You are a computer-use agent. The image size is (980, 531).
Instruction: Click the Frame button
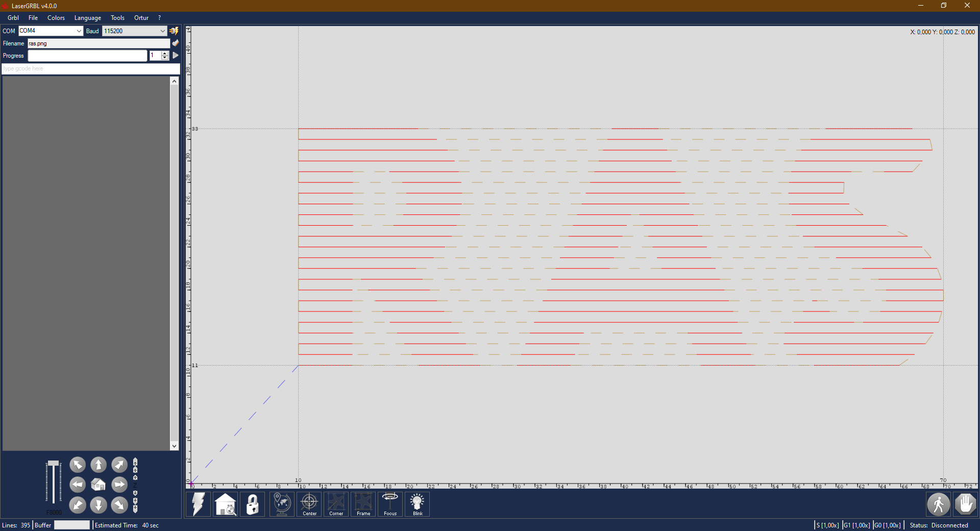(x=363, y=504)
